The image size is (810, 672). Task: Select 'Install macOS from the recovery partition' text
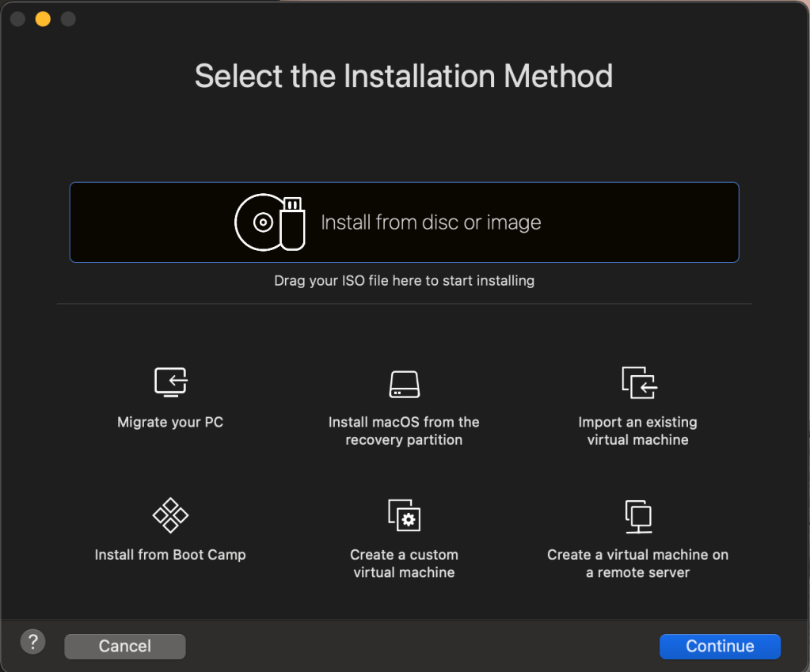[x=404, y=431]
